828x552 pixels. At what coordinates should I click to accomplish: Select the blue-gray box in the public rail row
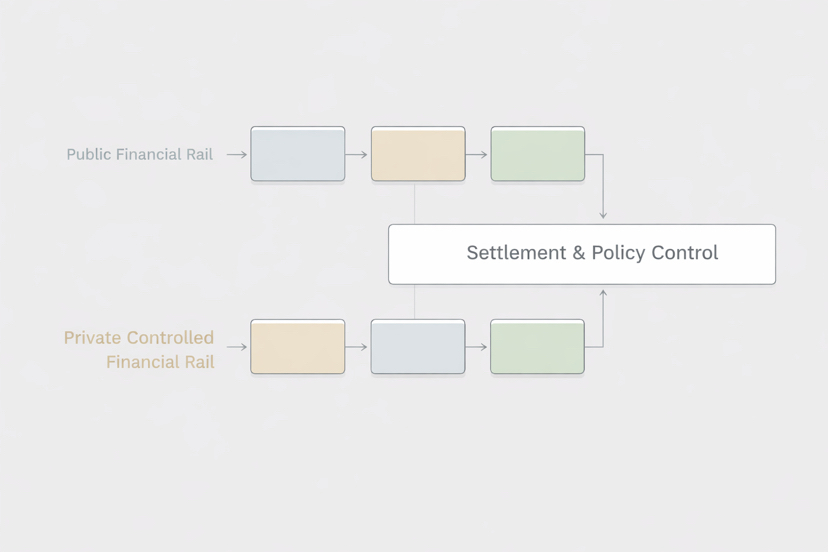[297, 154]
